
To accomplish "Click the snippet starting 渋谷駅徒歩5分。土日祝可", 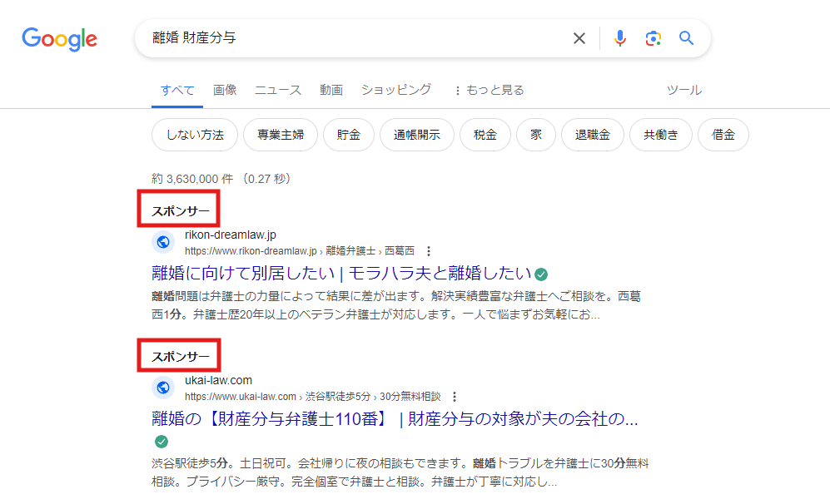I will pos(400,472).
